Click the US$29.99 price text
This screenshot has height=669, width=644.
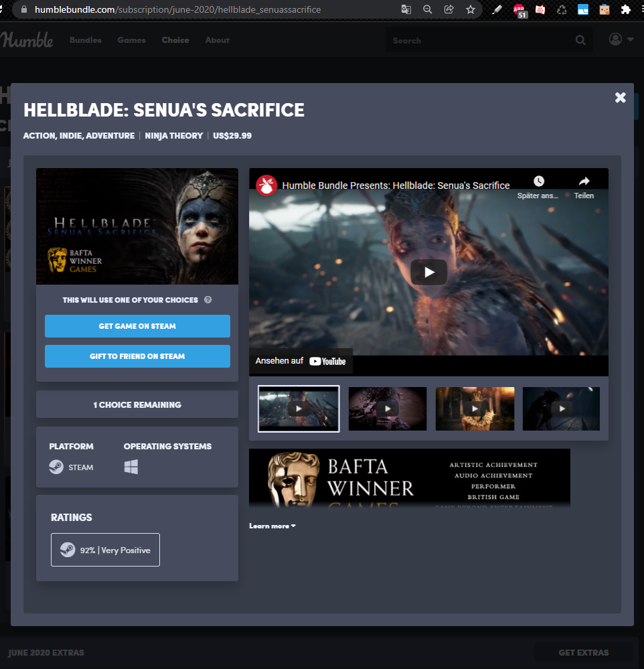pyautogui.click(x=232, y=136)
